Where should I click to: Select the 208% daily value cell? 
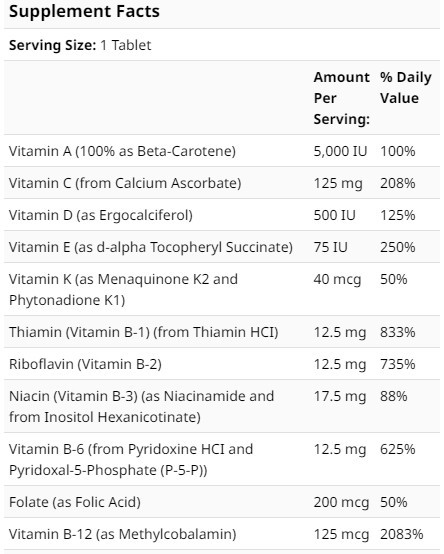tap(398, 183)
